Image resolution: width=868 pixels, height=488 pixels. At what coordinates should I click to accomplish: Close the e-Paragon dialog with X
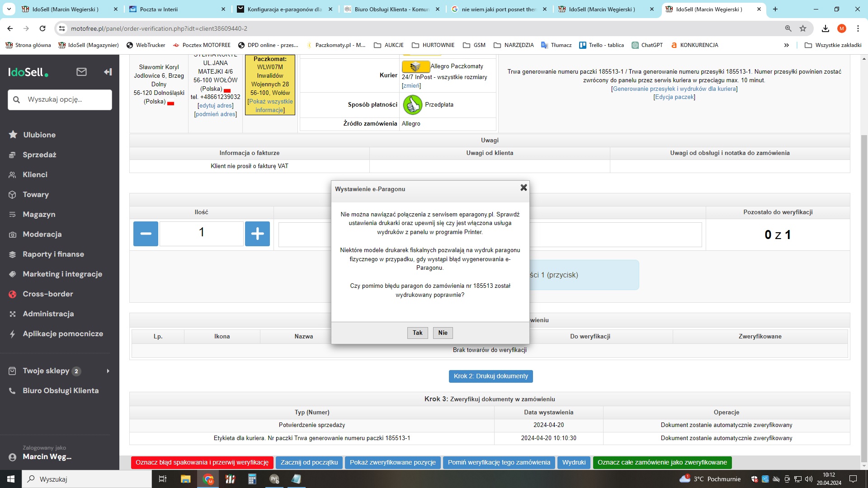[524, 188]
